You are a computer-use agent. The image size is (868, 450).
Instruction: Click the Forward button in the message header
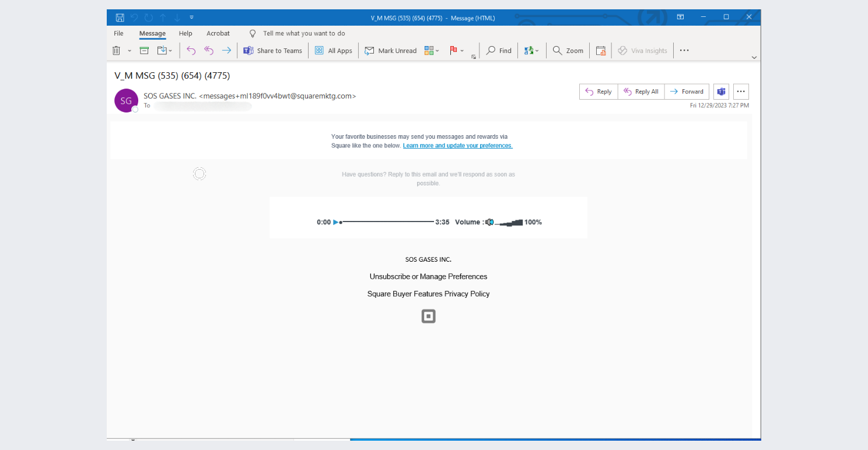tap(687, 92)
